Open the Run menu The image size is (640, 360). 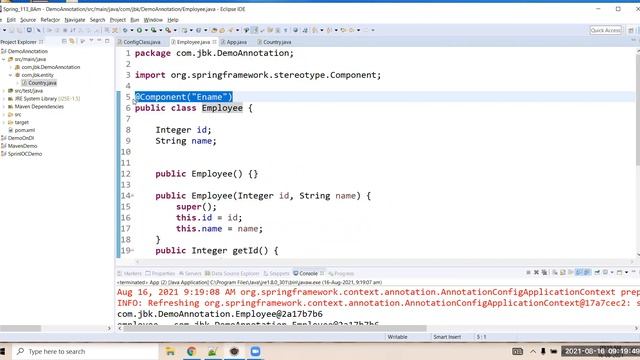[135, 20]
